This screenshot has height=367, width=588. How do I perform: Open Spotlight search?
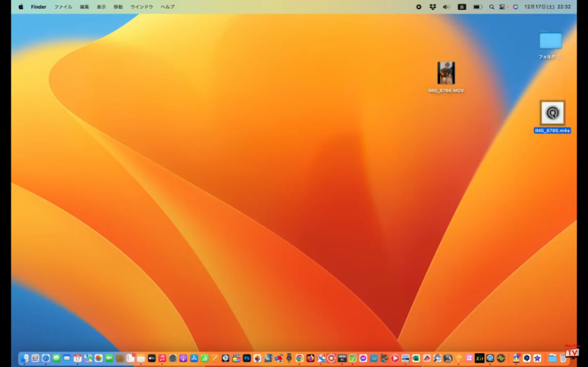coord(491,7)
